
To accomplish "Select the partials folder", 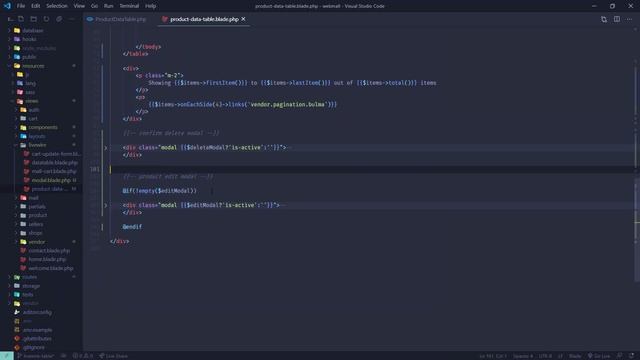I will pyautogui.click(x=37, y=207).
